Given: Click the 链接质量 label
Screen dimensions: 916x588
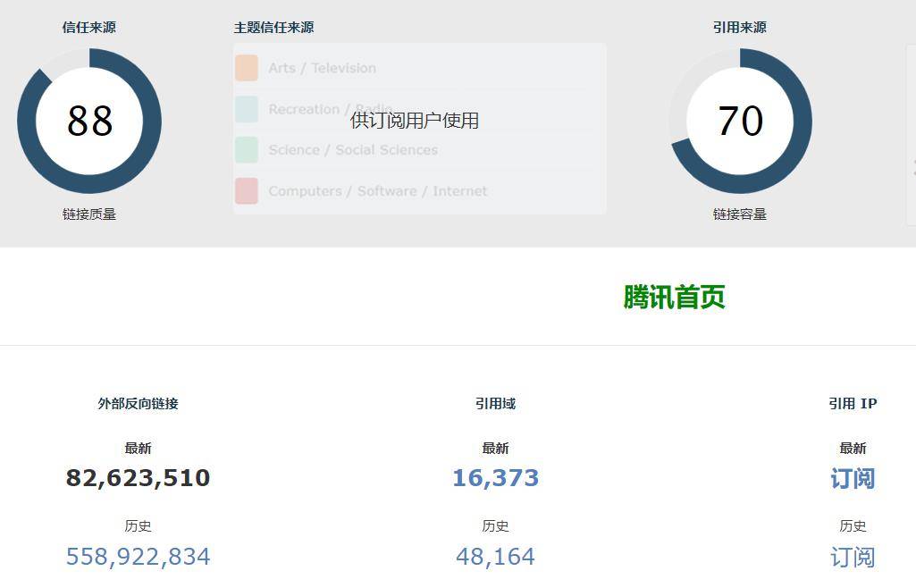Looking at the screenshot, I should tap(89, 214).
